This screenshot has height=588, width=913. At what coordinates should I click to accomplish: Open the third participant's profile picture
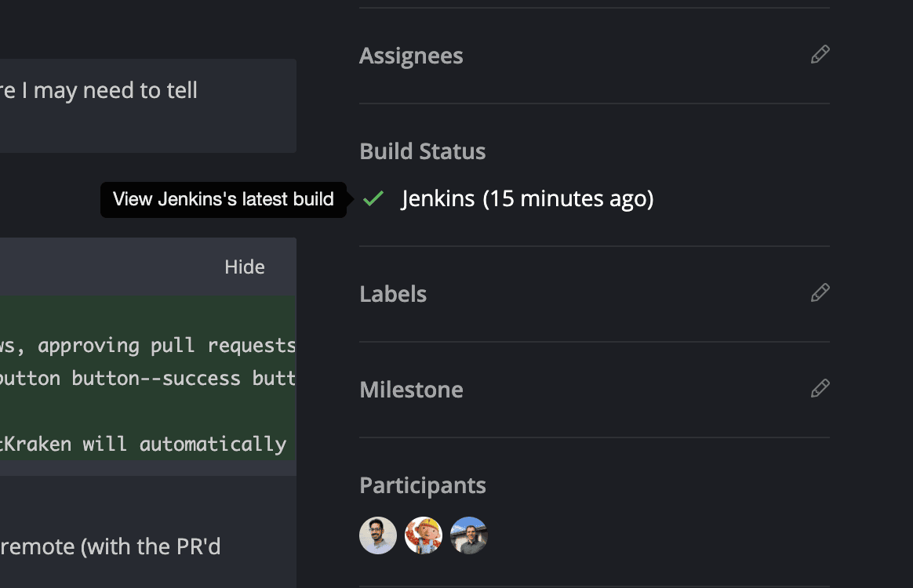point(469,535)
